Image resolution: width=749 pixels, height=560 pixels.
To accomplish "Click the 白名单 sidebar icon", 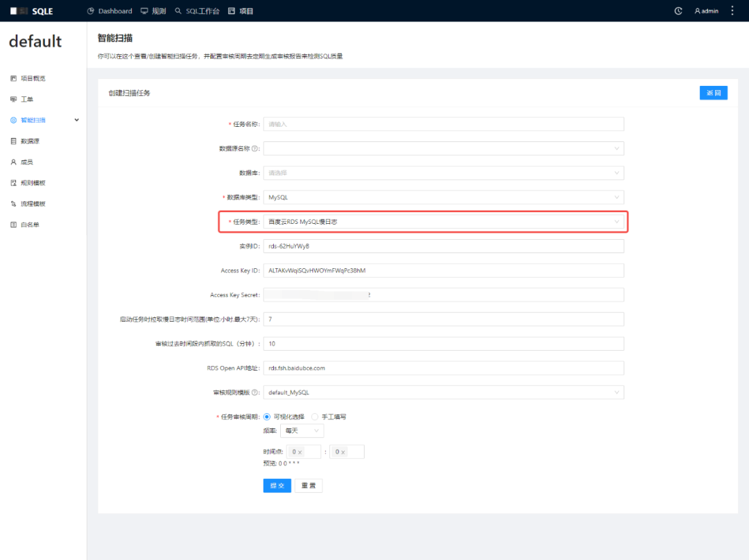I will pyautogui.click(x=13, y=225).
